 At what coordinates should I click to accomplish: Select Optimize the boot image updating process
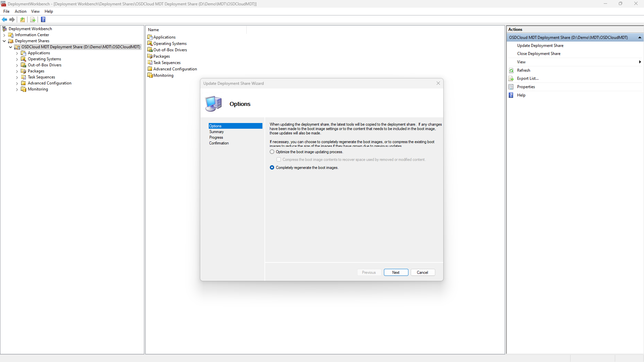tap(272, 152)
